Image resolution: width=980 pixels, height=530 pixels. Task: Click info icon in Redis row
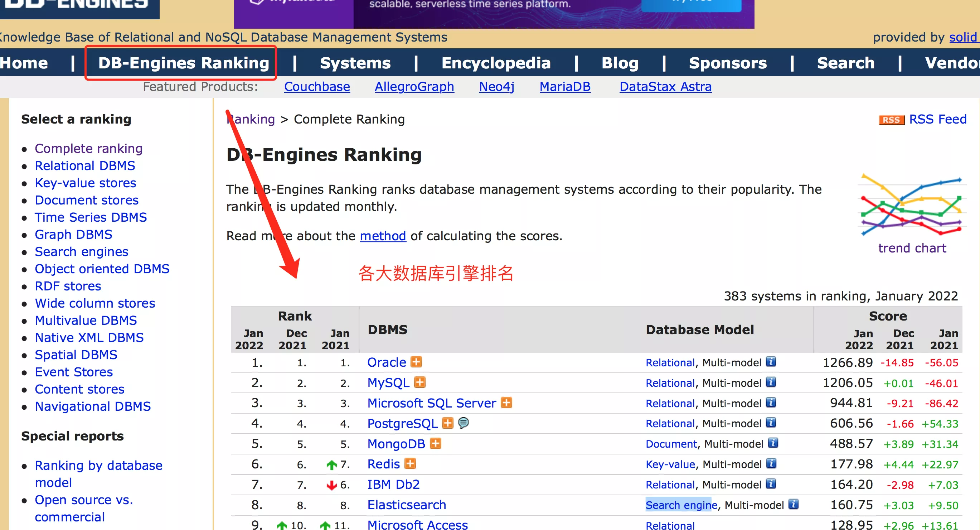[771, 464]
